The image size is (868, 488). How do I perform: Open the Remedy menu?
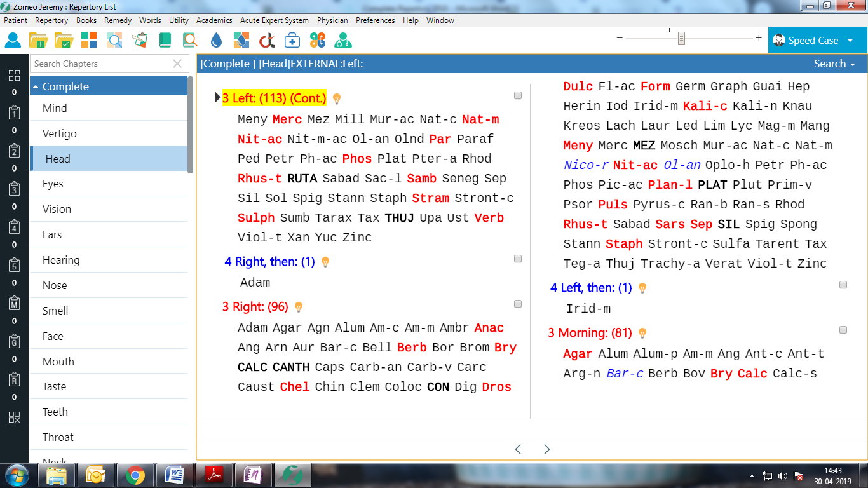coord(118,20)
